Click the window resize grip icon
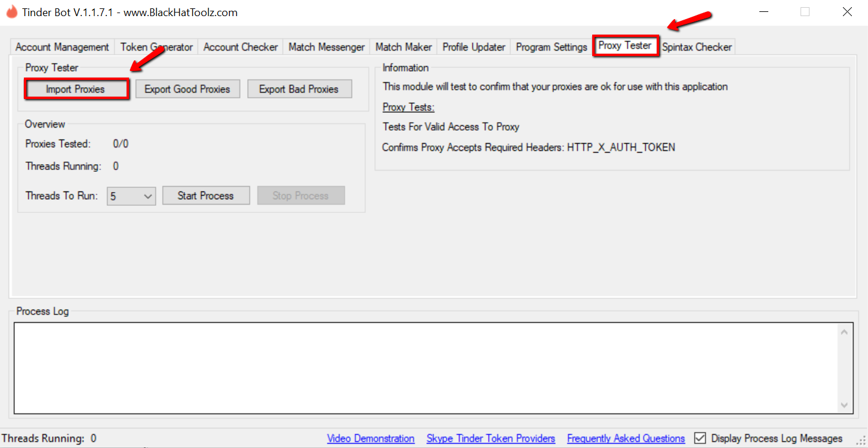Viewport: 868px width, 448px height. [861, 441]
